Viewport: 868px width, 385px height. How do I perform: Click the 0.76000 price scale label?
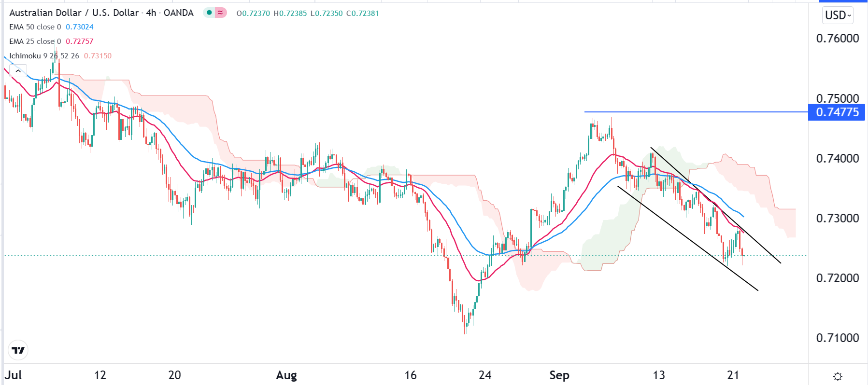click(x=837, y=39)
